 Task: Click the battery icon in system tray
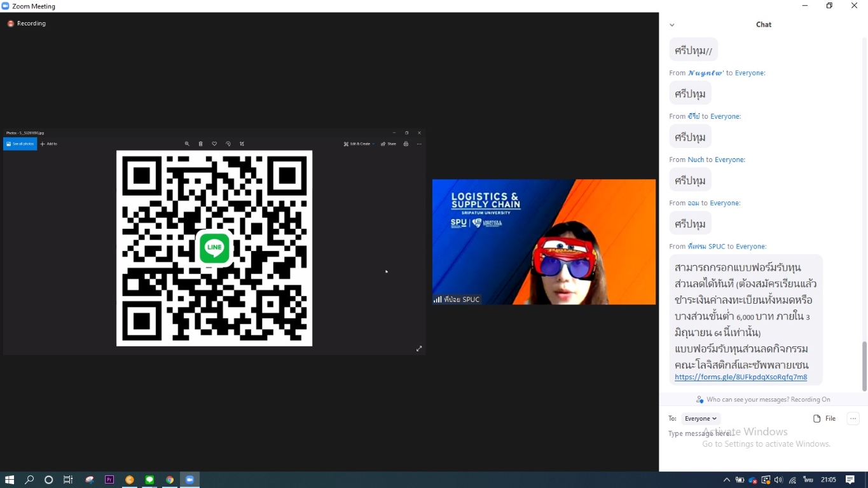(x=740, y=480)
